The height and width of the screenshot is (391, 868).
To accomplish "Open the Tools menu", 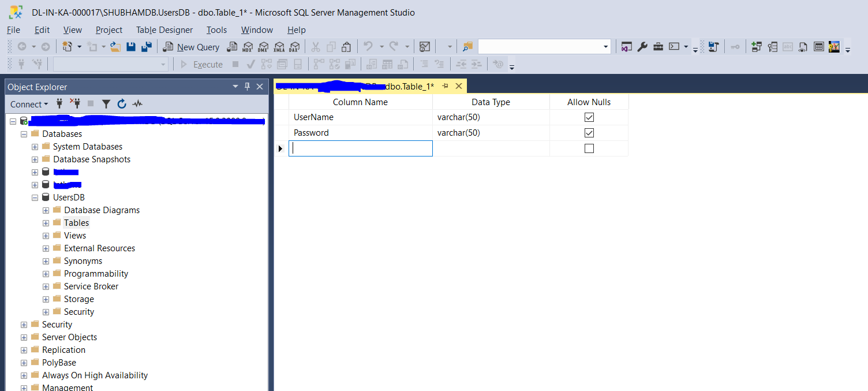I will pyautogui.click(x=216, y=29).
